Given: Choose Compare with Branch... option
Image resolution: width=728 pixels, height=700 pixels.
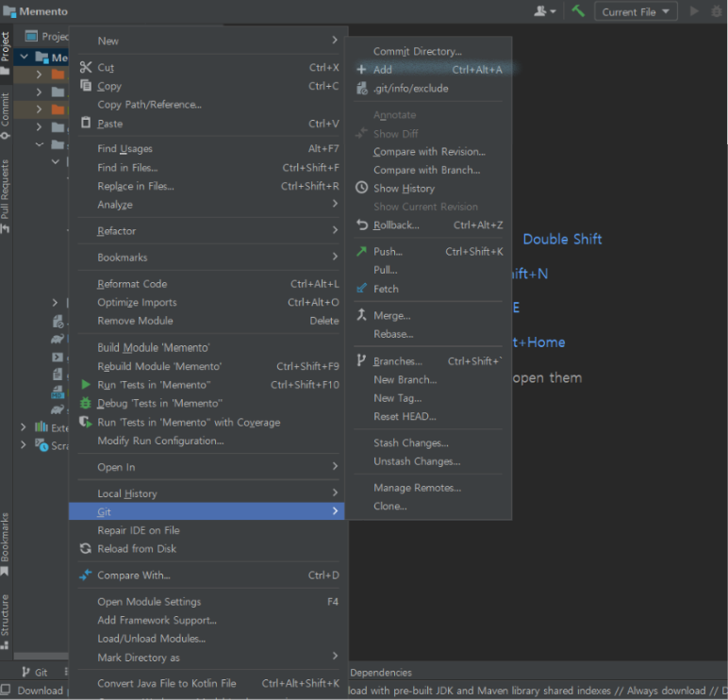Looking at the screenshot, I should 429,170.
